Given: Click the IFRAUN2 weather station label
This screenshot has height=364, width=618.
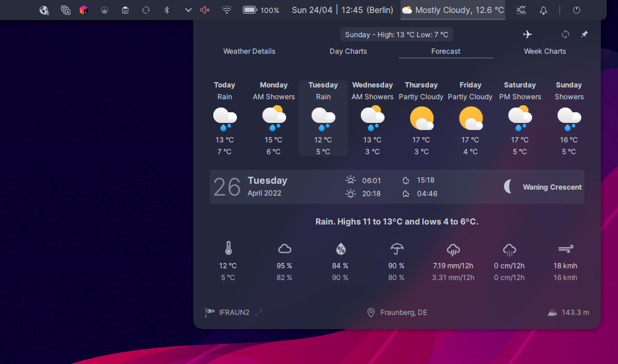Looking at the screenshot, I should click(x=234, y=313).
